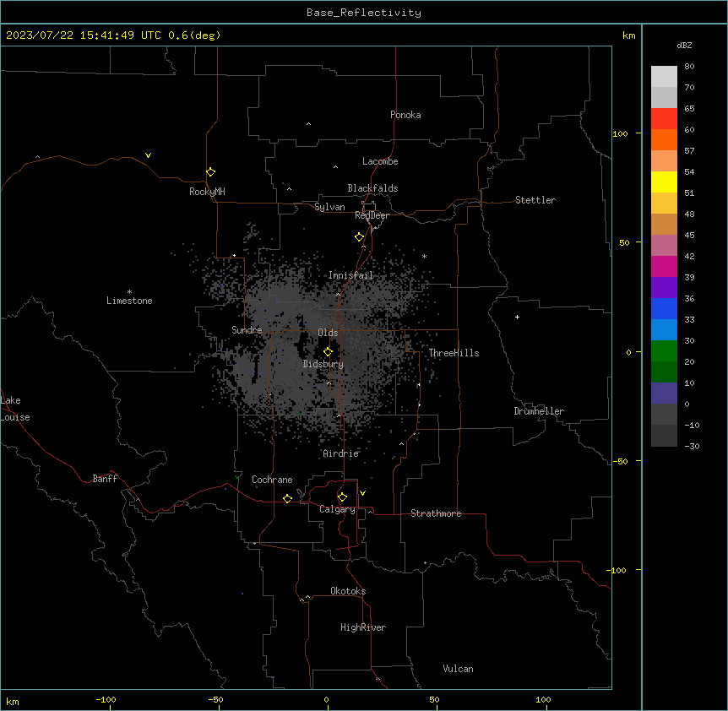Select the Strathmore label
Screen dimensions: 728x711
(x=436, y=513)
